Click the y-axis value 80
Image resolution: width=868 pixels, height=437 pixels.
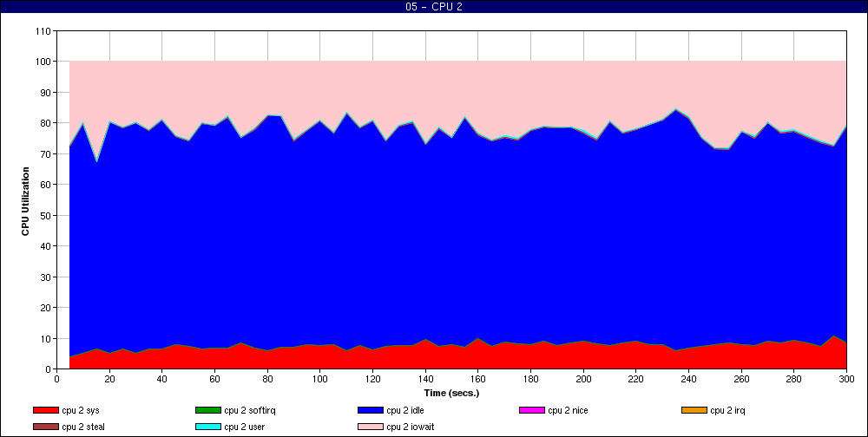point(45,123)
